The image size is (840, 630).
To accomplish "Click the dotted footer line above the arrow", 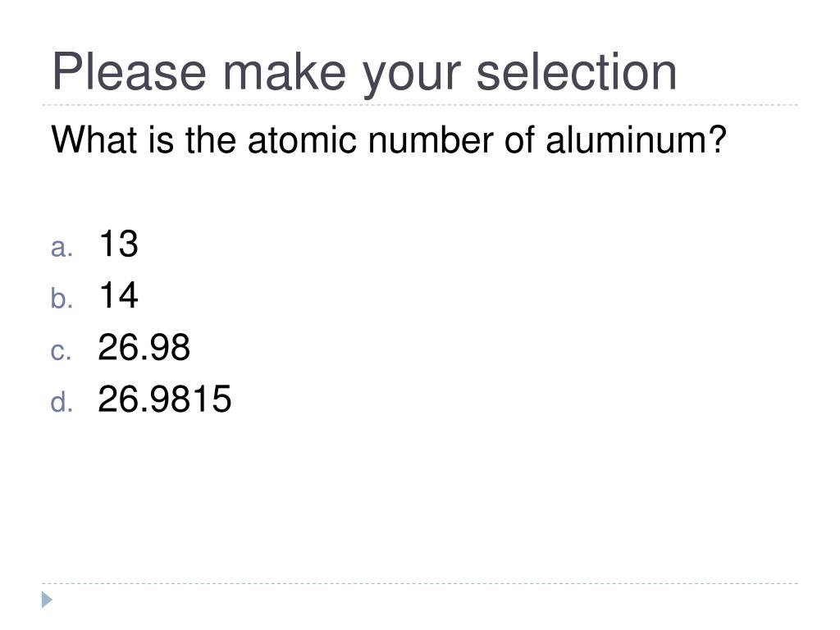I will point(420,583).
